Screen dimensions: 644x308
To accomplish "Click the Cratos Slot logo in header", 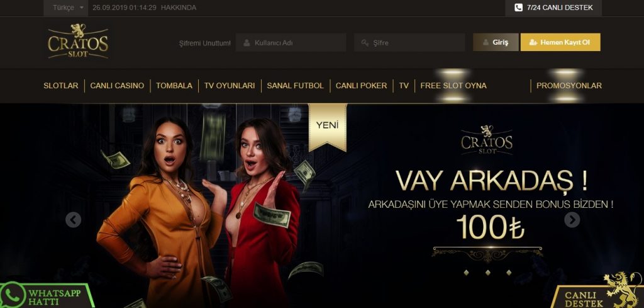I will tap(78, 41).
